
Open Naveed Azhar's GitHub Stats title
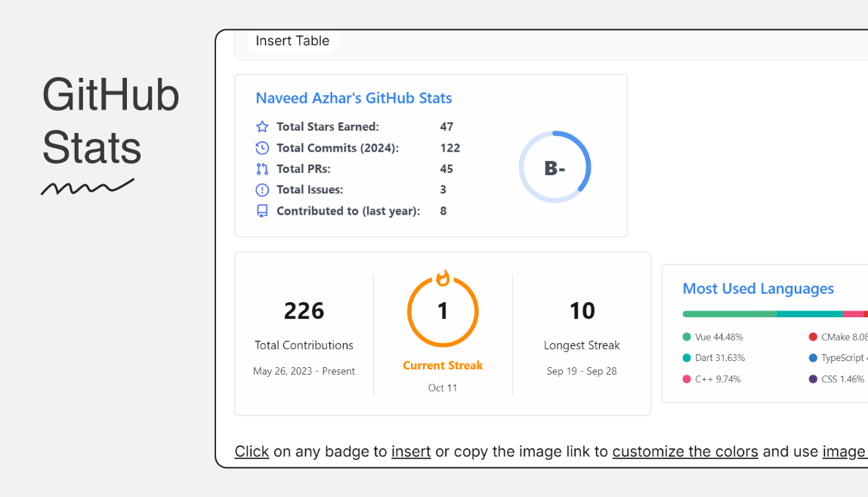pyautogui.click(x=354, y=98)
